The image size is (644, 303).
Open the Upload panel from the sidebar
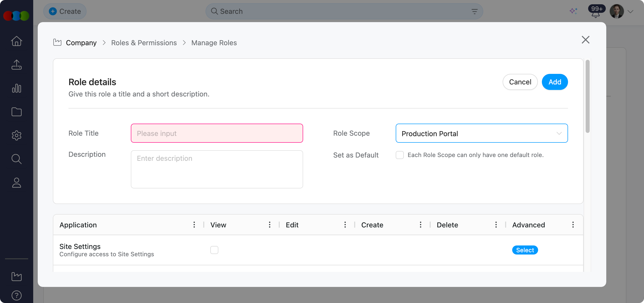[x=16, y=65]
